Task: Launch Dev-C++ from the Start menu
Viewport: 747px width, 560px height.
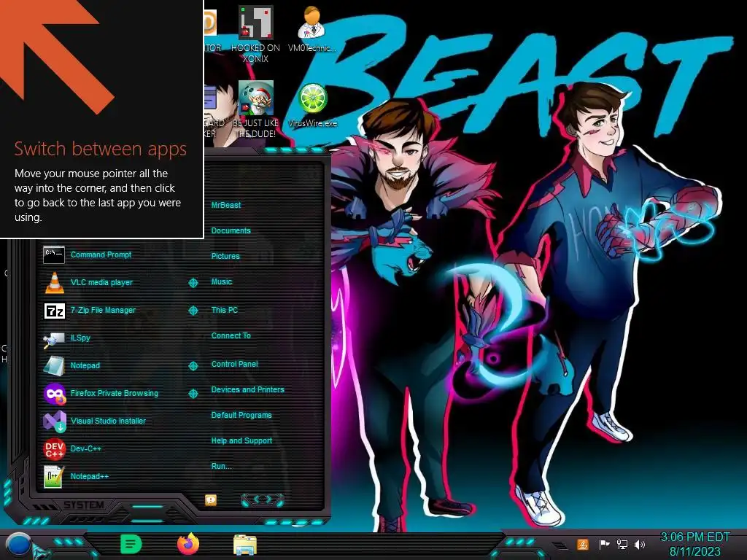Action: (72, 448)
